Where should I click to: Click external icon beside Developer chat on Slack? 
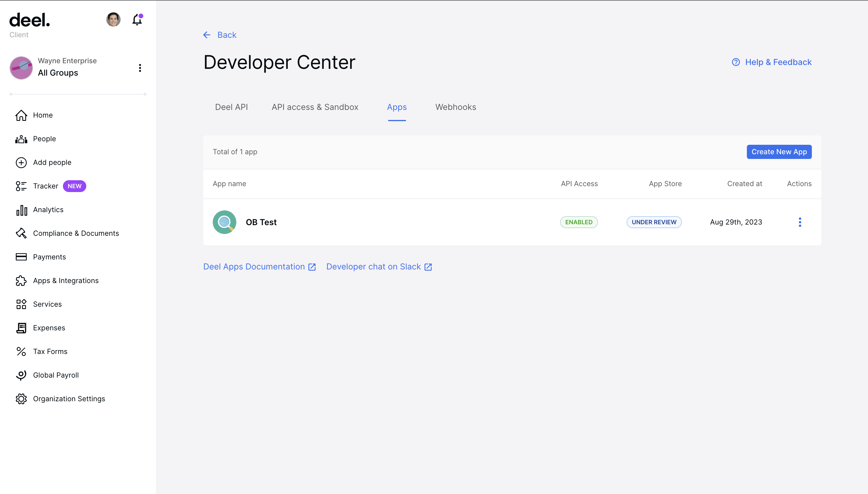pos(428,267)
